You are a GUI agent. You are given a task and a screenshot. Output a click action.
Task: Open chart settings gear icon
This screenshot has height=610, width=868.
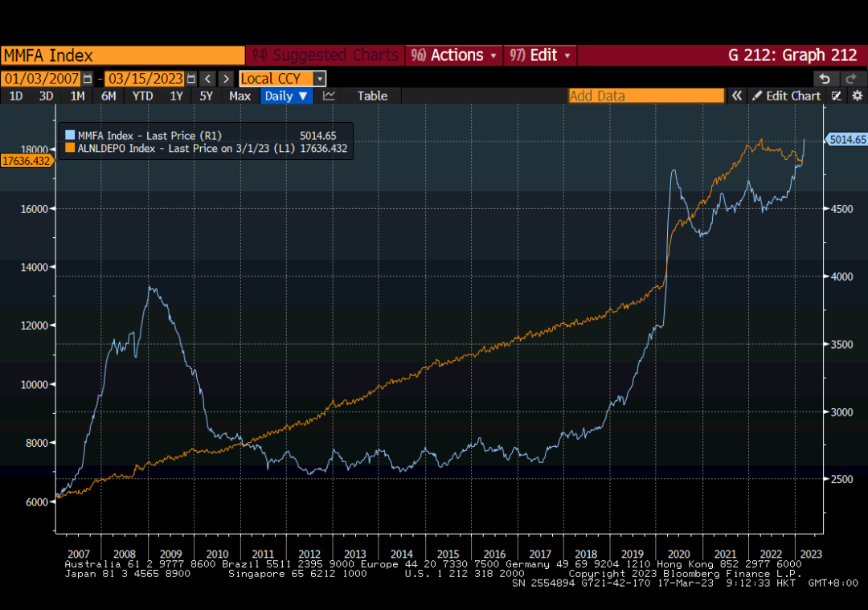pos(857,96)
